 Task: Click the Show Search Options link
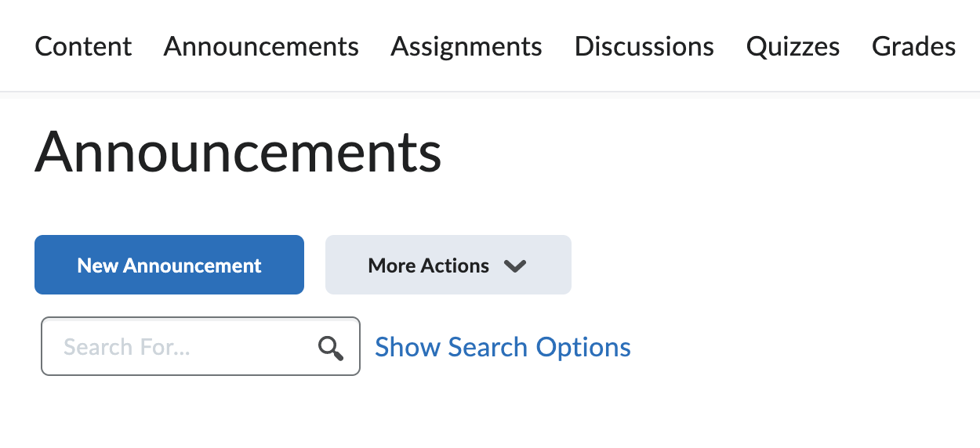click(503, 347)
